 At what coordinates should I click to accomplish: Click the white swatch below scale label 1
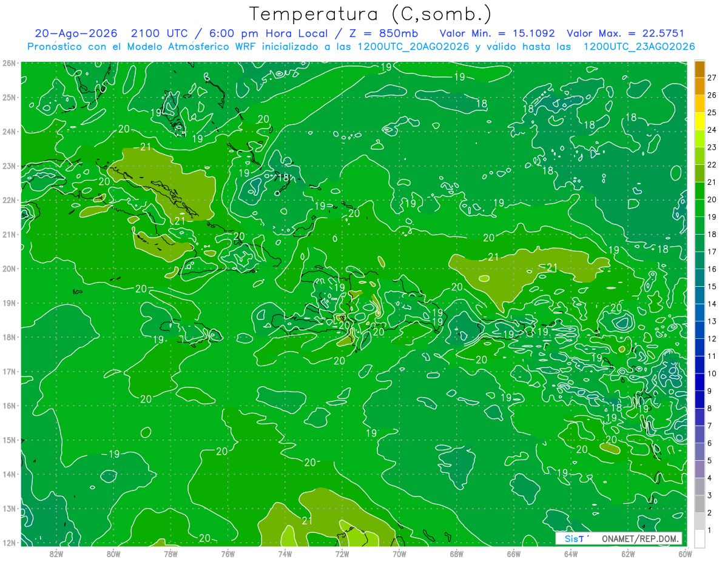click(x=699, y=538)
